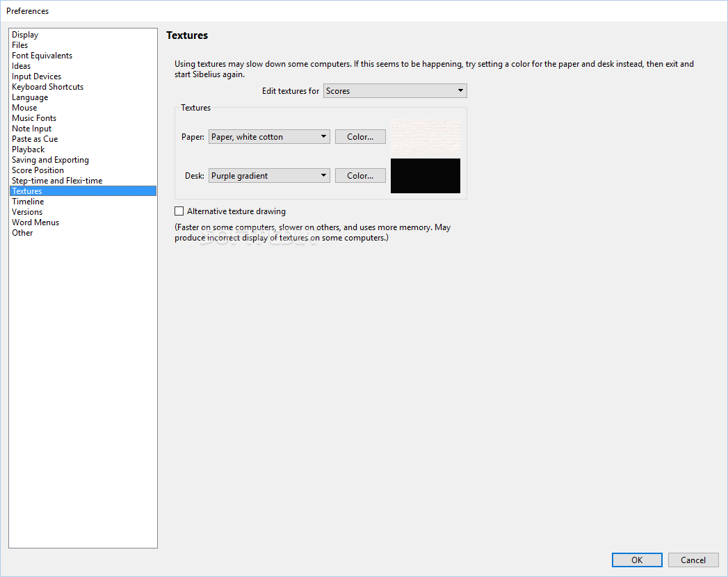Click the black desk preview swatch
The height and width of the screenshot is (577, 728).
(426, 176)
